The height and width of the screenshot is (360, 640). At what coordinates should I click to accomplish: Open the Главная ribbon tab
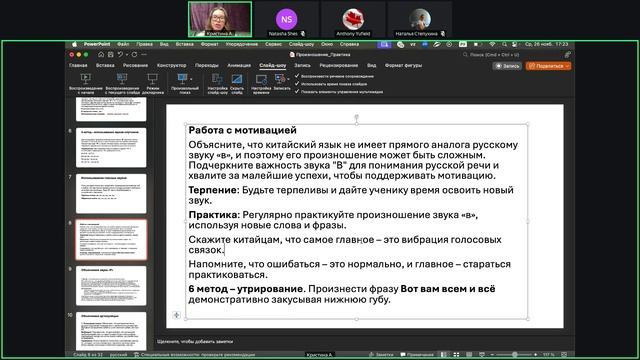(x=78, y=65)
